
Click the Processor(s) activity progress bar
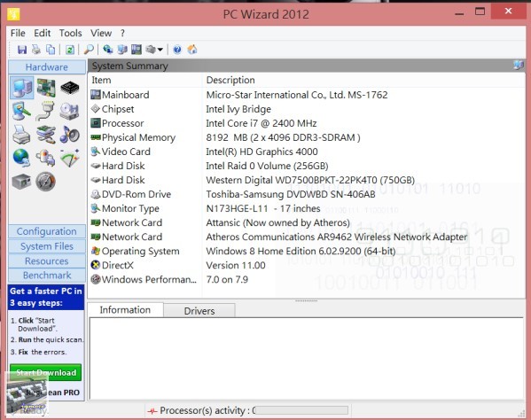(x=301, y=410)
